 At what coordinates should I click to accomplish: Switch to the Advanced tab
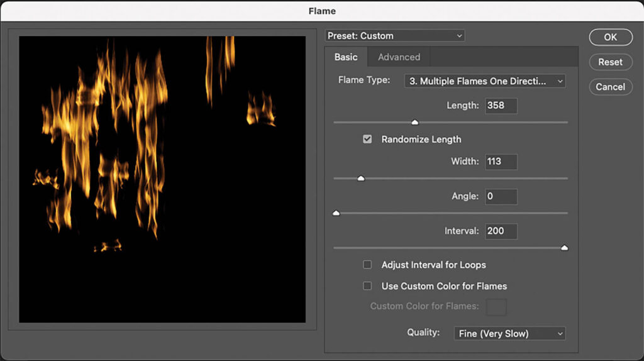pos(399,57)
